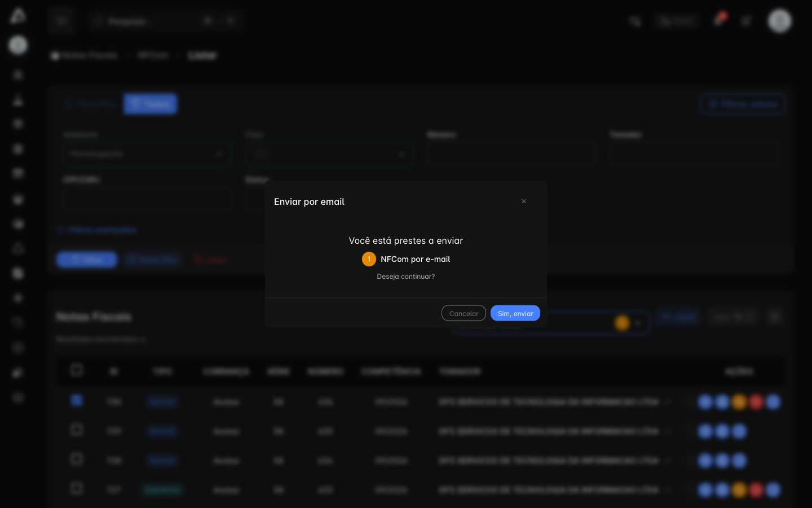Screen dimensions: 812x508
Task: Click the 'Deseja continuar?' text
Action: 406,277
